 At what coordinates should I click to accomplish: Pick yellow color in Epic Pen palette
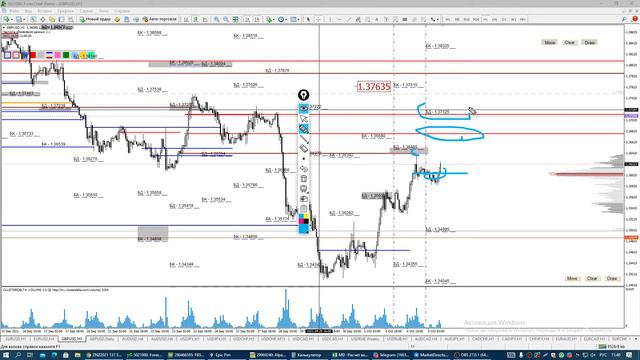click(x=307, y=217)
